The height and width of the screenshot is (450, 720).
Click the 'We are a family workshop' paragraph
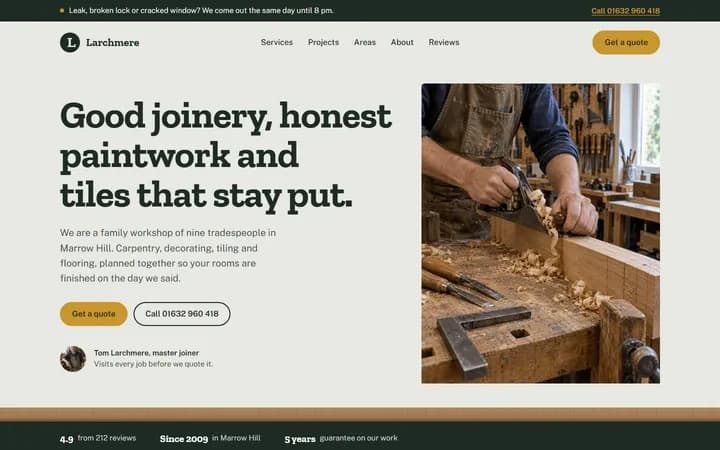click(168, 255)
